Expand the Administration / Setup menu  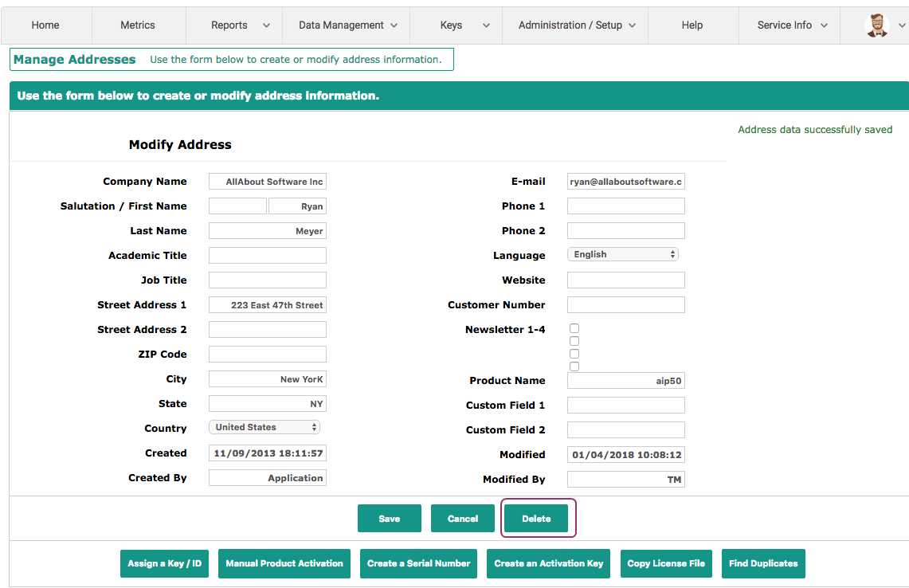574,25
